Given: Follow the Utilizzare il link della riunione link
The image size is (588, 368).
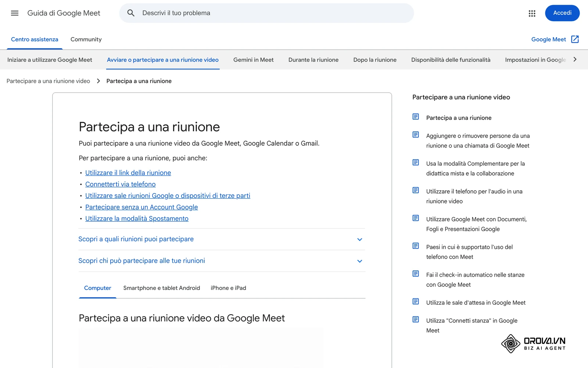Looking at the screenshot, I should (128, 173).
